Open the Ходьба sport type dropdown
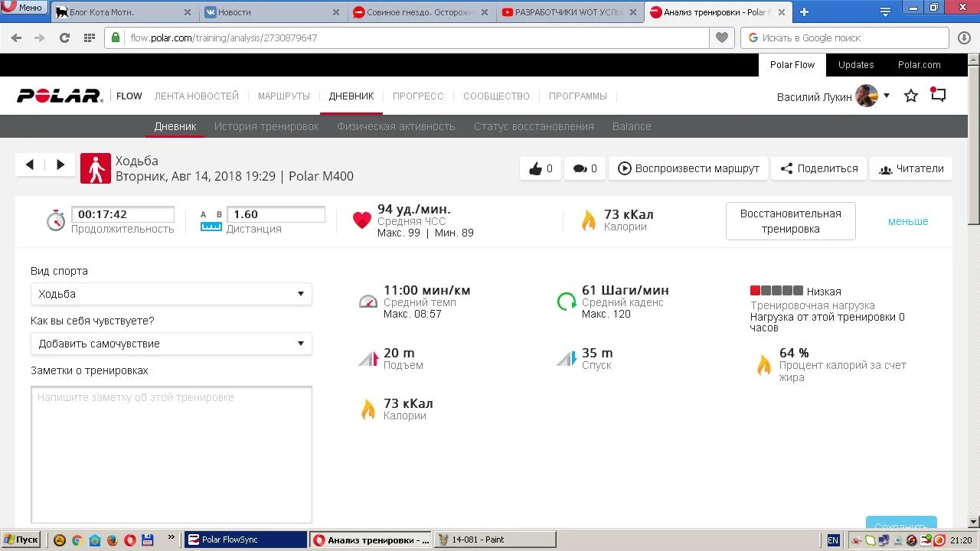 click(171, 294)
